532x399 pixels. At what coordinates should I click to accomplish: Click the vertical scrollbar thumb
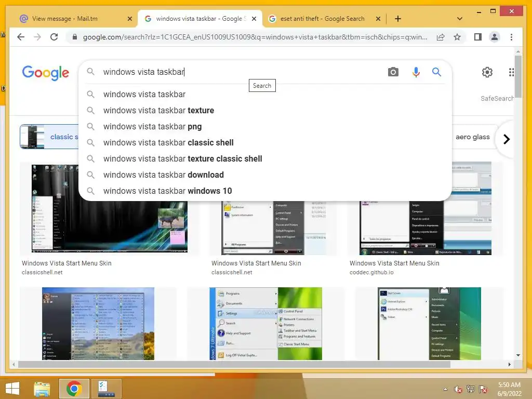point(518,76)
